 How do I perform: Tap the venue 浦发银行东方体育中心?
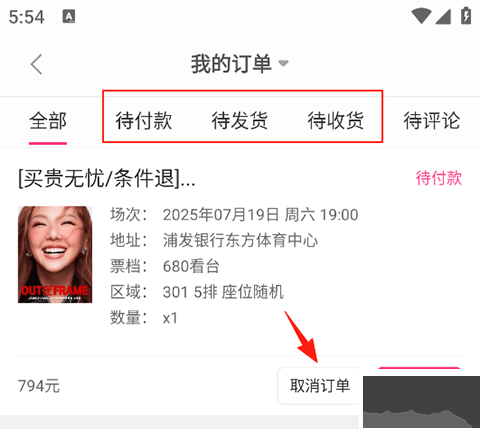tap(240, 240)
